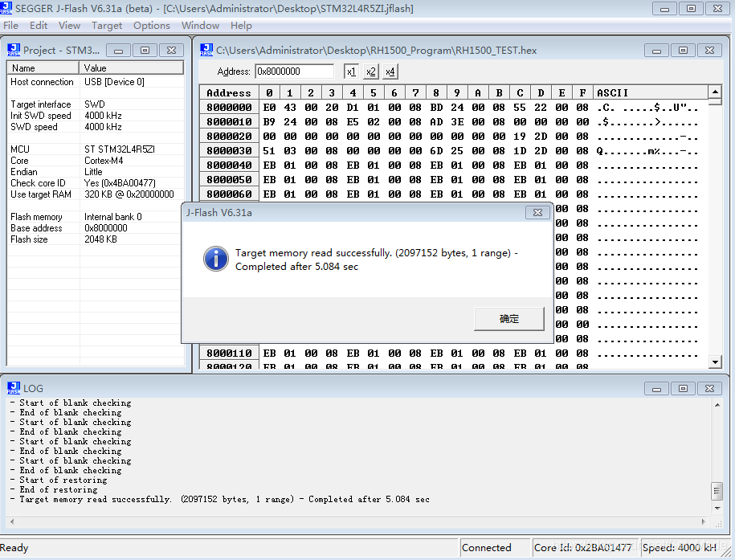
Task: Click hex address row 8000000
Action: click(229, 108)
